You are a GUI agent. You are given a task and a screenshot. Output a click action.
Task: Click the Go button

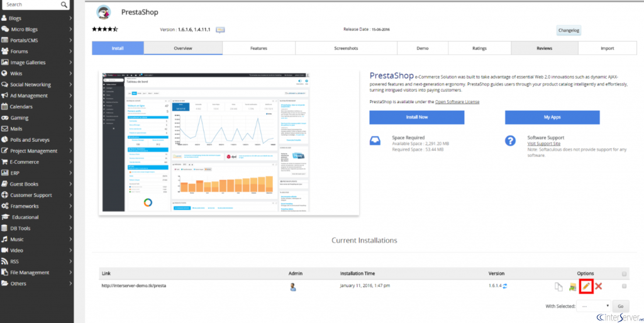tap(621, 306)
